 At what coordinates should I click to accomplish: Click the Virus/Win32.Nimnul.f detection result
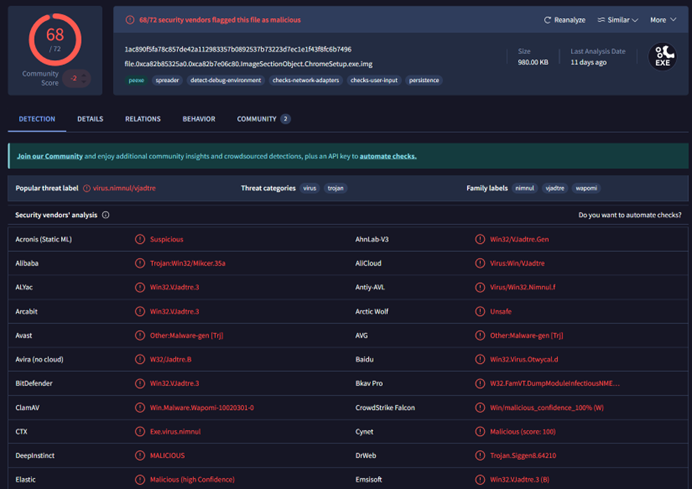[x=523, y=287]
